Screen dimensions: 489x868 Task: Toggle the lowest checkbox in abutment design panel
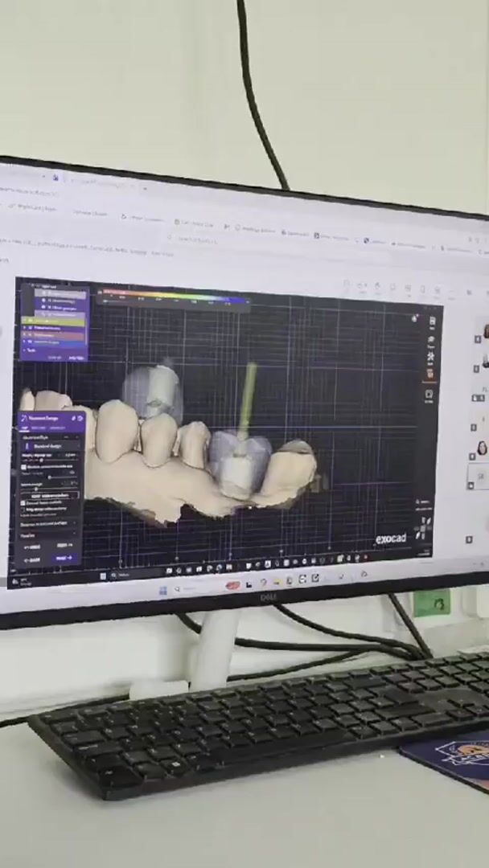pos(23,509)
